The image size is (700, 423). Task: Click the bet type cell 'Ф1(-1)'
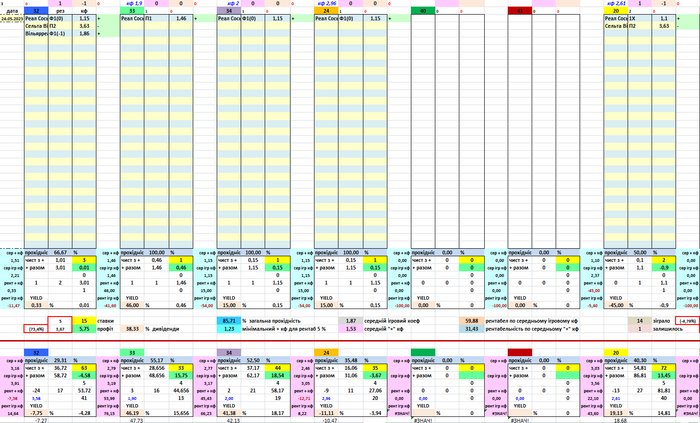tap(60, 33)
